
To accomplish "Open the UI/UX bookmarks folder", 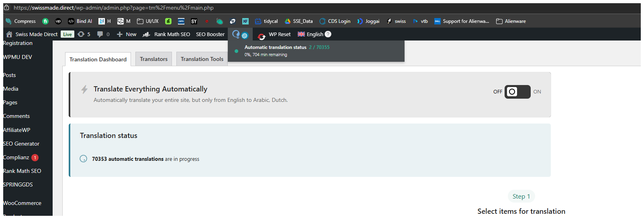I will (x=148, y=21).
